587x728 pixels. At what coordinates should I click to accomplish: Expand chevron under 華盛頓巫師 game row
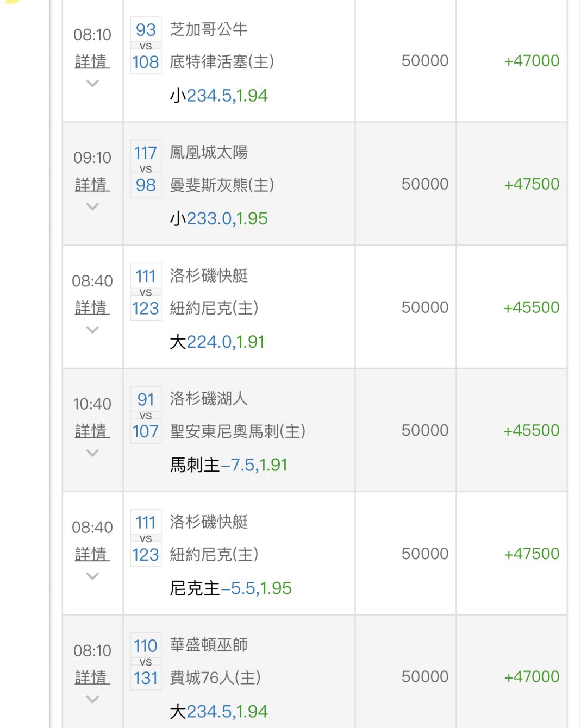pyautogui.click(x=92, y=699)
